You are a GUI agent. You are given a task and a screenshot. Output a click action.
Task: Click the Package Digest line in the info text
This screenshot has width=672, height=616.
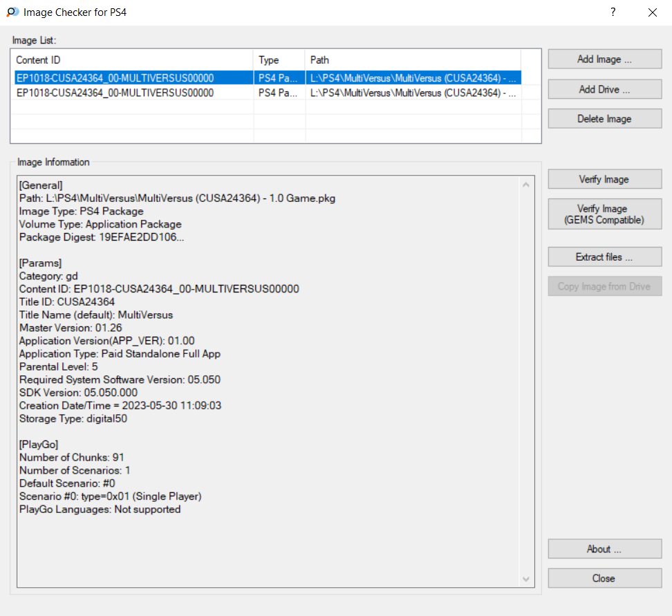(102, 237)
